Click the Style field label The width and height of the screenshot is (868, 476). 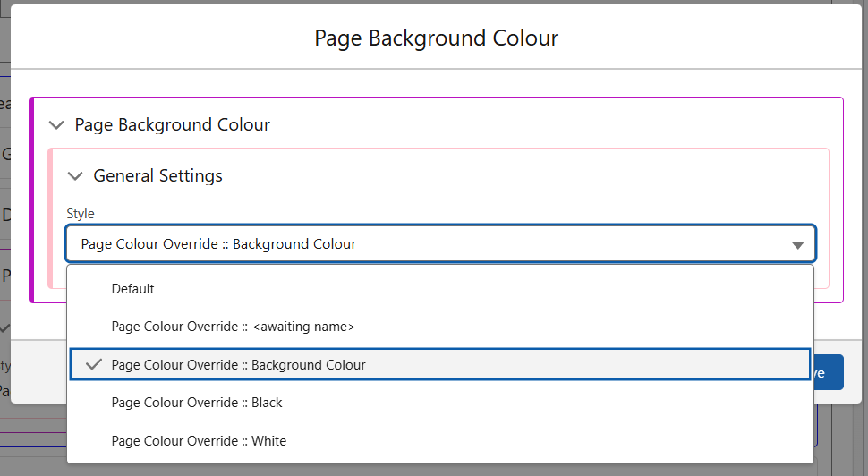pyautogui.click(x=80, y=214)
